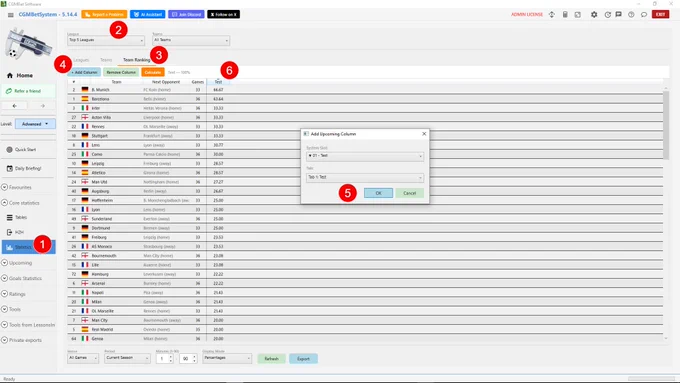Open Tab dropdown in Add Upcoming Column dialog
The width and height of the screenshot is (680, 383).
[365, 177]
